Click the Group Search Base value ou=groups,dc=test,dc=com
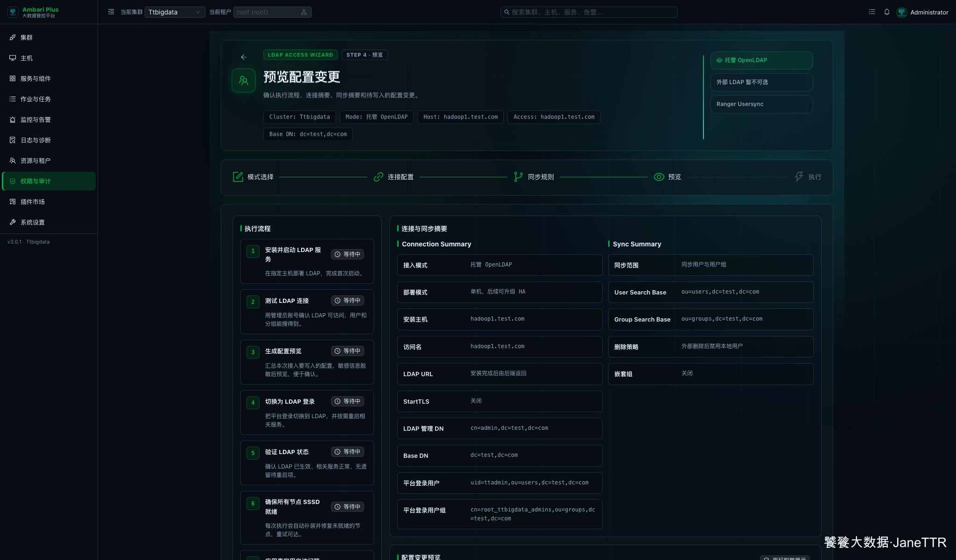The height and width of the screenshot is (560, 956). point(722,319)
